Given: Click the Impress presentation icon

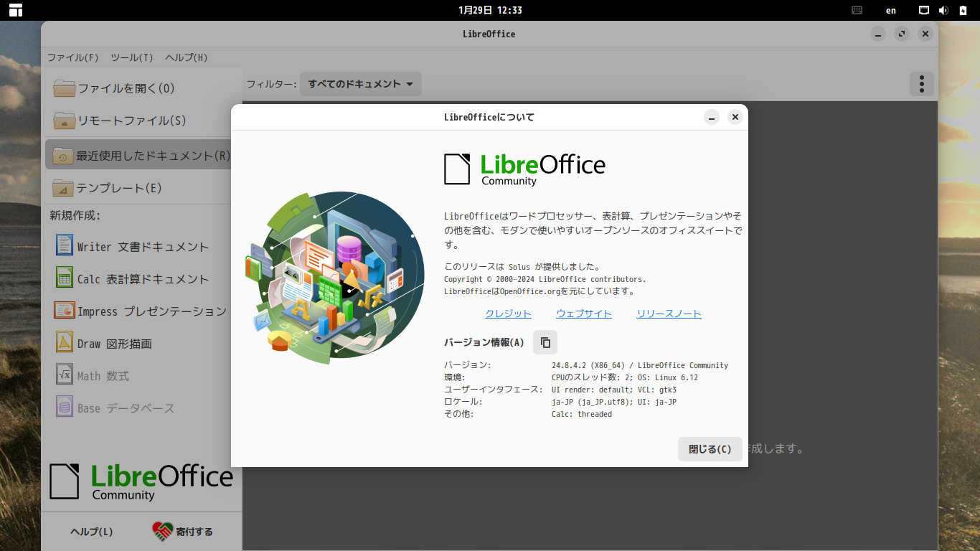Looking at the screenshot, I should pyautogui.click(x=65, y=310).
